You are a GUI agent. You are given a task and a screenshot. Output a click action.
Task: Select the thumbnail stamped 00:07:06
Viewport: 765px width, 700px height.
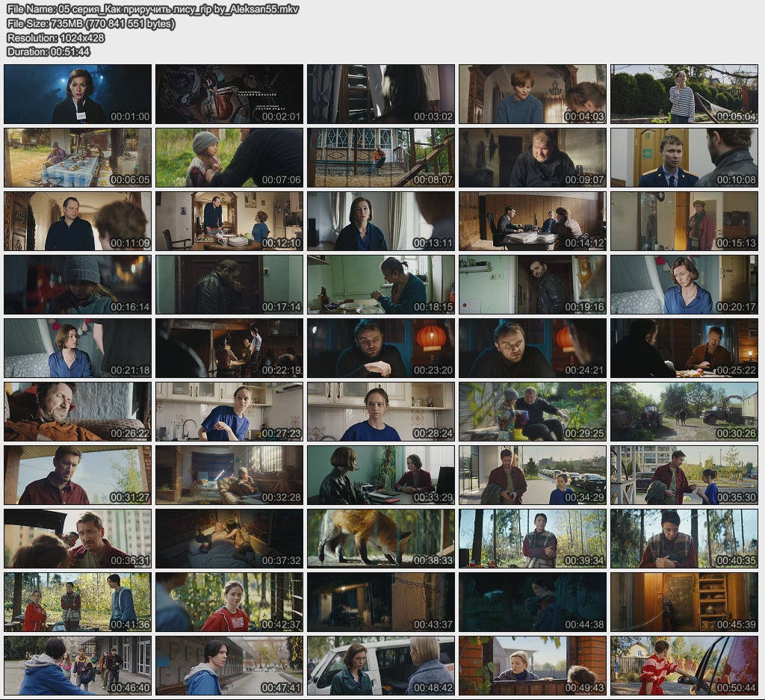[x=229, y=158]
